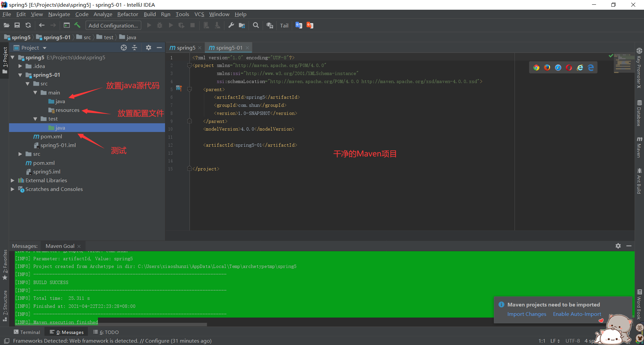Click the LF line separator status item

(x=555, y=341)
